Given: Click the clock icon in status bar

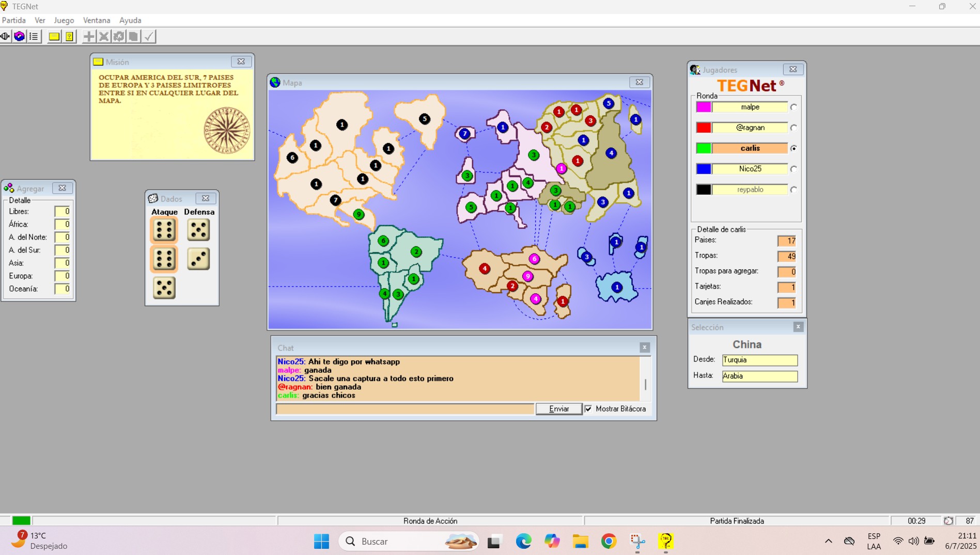Looking at the screenshot, I should (x=948, y=521).
